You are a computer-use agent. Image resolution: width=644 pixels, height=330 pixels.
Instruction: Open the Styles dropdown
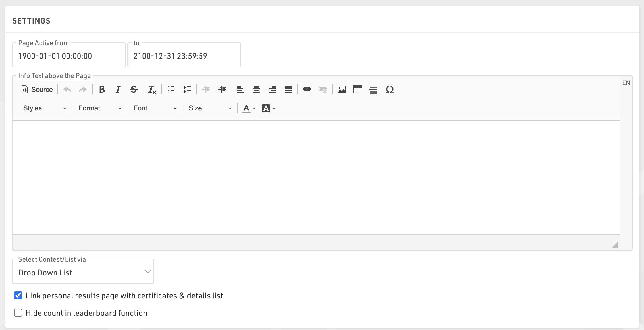(x=45, y=108)
